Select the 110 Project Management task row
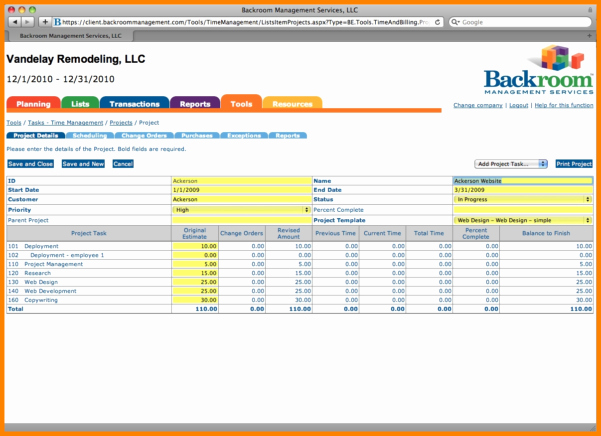 (300, 264)
